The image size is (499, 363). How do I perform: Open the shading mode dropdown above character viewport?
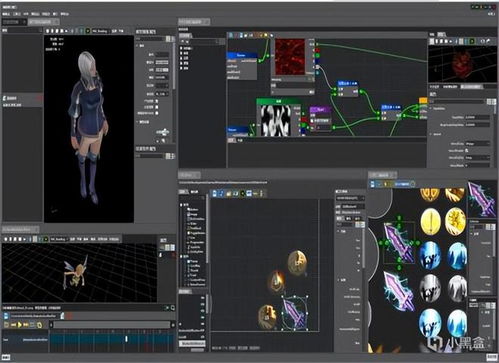coord(100,31)
